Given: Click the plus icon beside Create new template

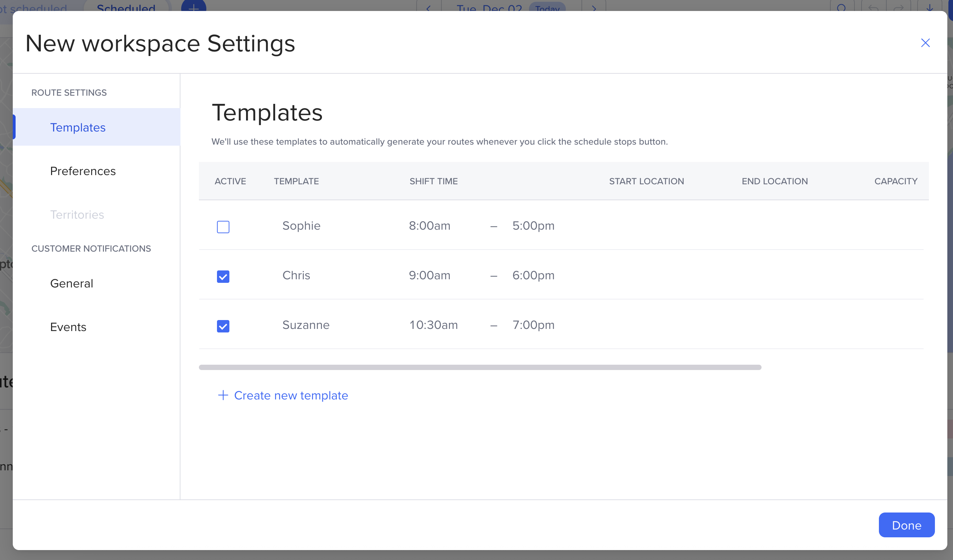Looking at the screenshot, I should pyautogui.click(x=223, y=395).
